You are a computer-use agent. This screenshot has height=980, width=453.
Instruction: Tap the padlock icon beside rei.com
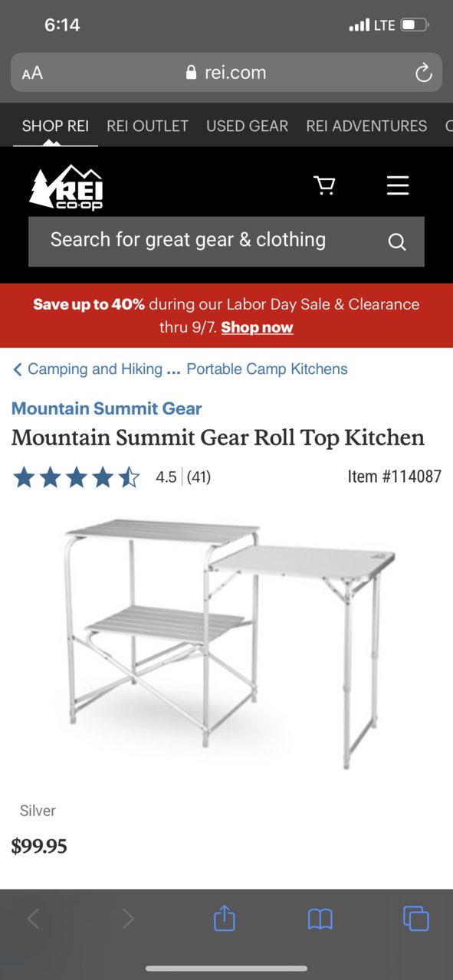click(x=192, y=73)
